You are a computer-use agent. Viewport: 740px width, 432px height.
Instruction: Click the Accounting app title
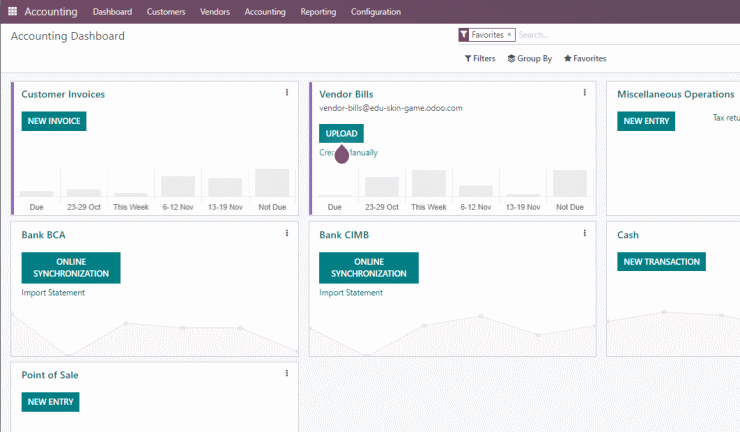[51, 12]
